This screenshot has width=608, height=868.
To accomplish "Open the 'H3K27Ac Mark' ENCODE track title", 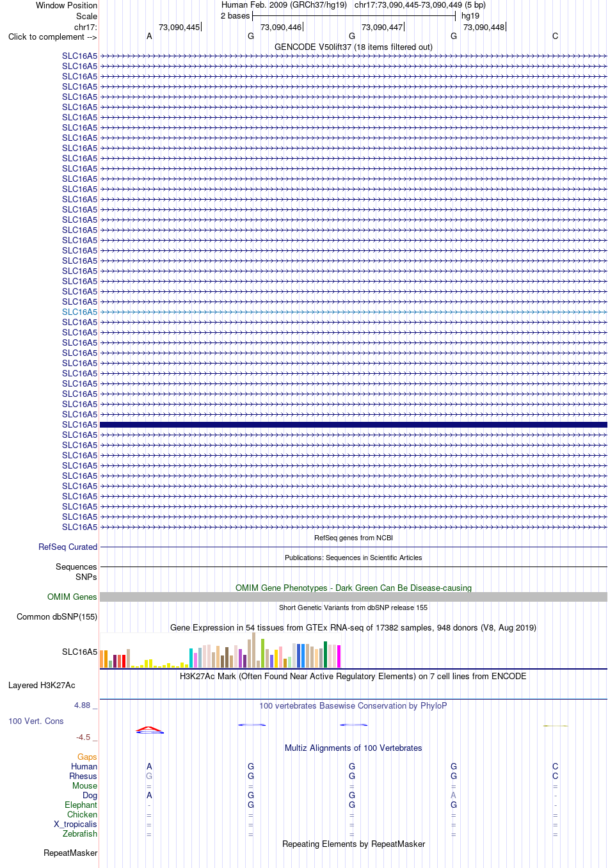I will click(x=353, y=676).
